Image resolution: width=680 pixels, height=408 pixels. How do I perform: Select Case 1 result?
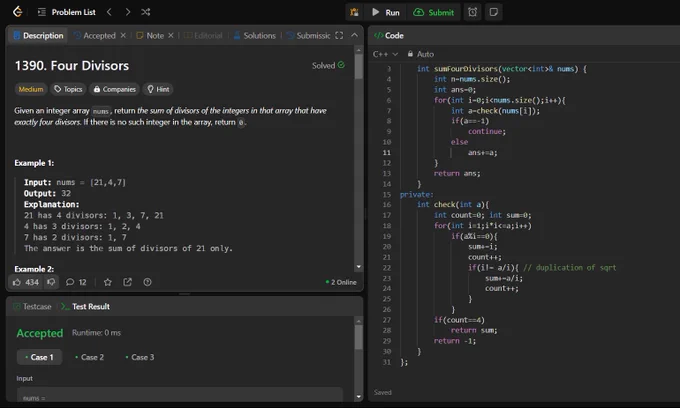tap(39, 357)
